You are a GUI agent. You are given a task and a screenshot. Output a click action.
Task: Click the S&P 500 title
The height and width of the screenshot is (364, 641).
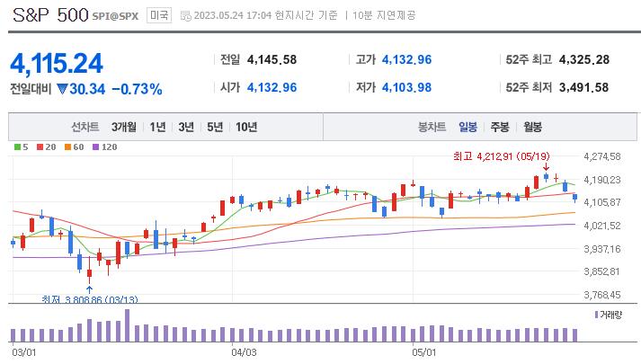50,15
